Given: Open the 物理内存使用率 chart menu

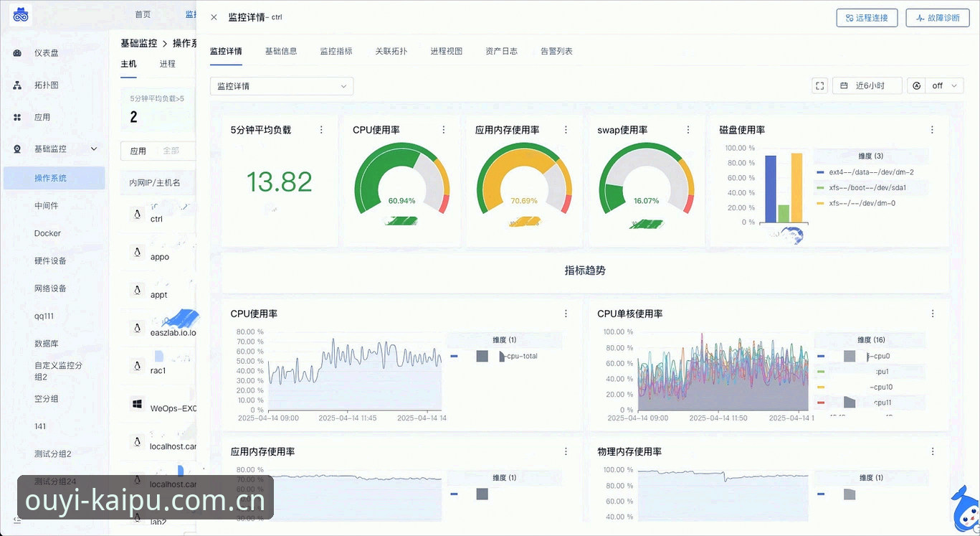Looking at the screenshot, I should tap(933, 451).
